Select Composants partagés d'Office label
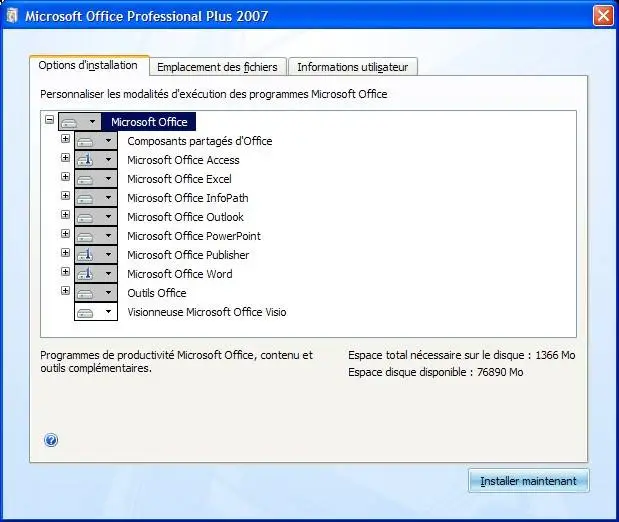Image resolution: width=619 pixels, height=522 pixels. tap(200, 141)
